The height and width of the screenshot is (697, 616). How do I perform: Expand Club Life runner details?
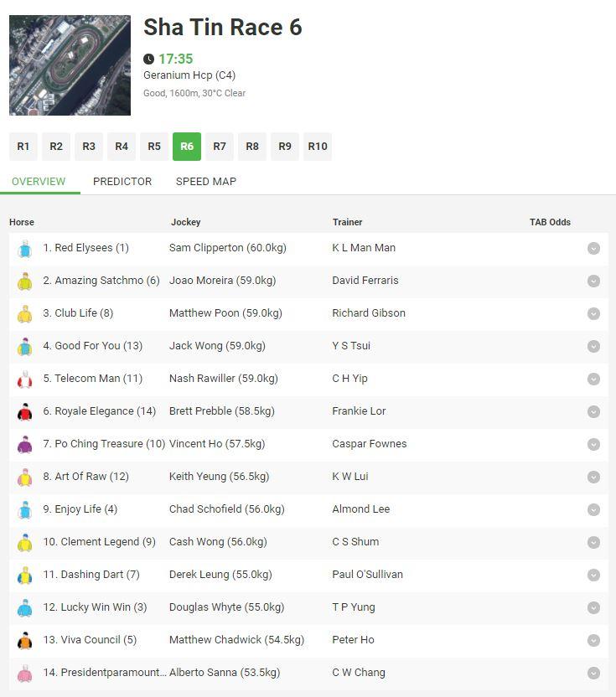[x=593, y=313]
